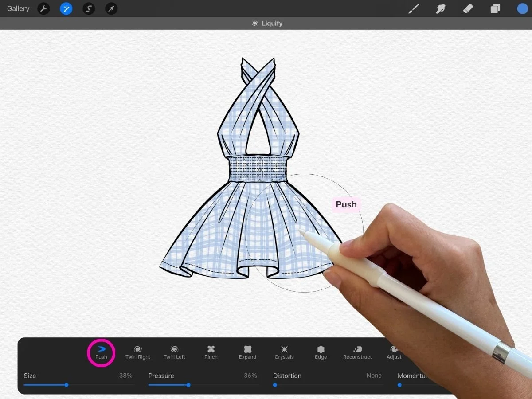Viewport: 532px width, 399px height.
Task: Open the Brush tool
Action: tap(414, 8)
